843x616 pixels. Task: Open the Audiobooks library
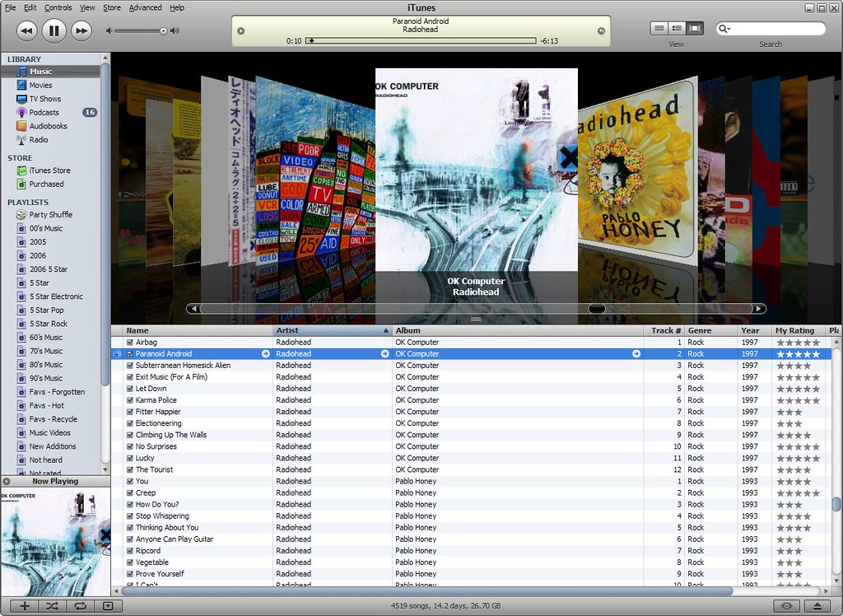(50, 126)
